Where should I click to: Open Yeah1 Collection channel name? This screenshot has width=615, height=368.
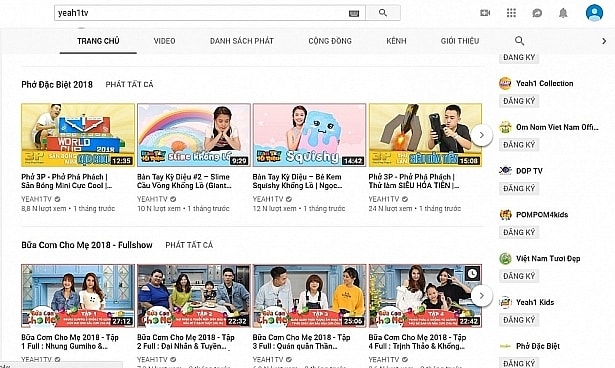[x=544, y=83]
